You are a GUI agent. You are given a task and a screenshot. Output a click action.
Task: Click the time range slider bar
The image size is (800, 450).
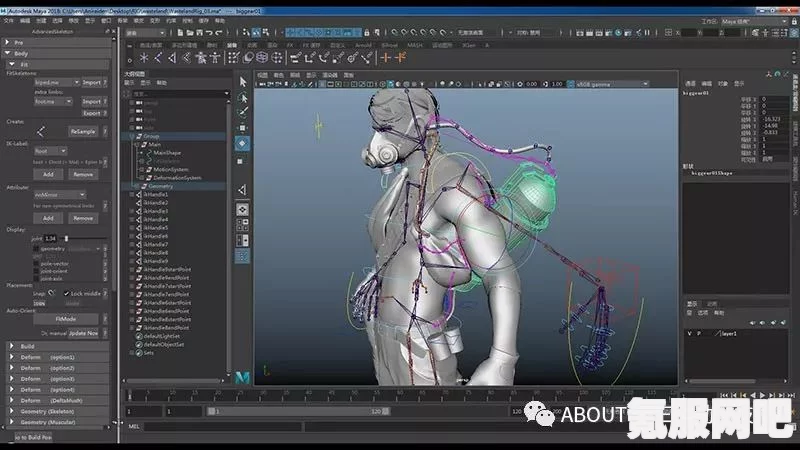[x=299, y=411]
